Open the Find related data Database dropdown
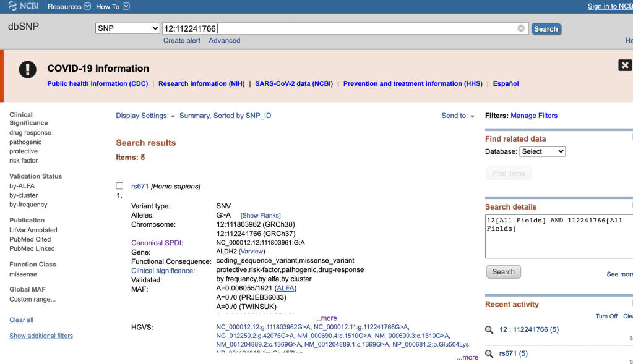Screen dimensions: 633x364 click(x=542, y=151)
